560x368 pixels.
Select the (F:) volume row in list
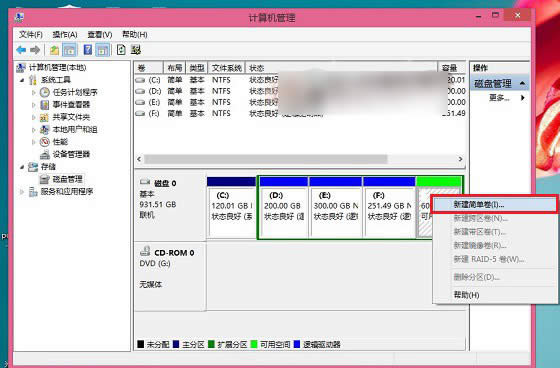coord(300,113)
